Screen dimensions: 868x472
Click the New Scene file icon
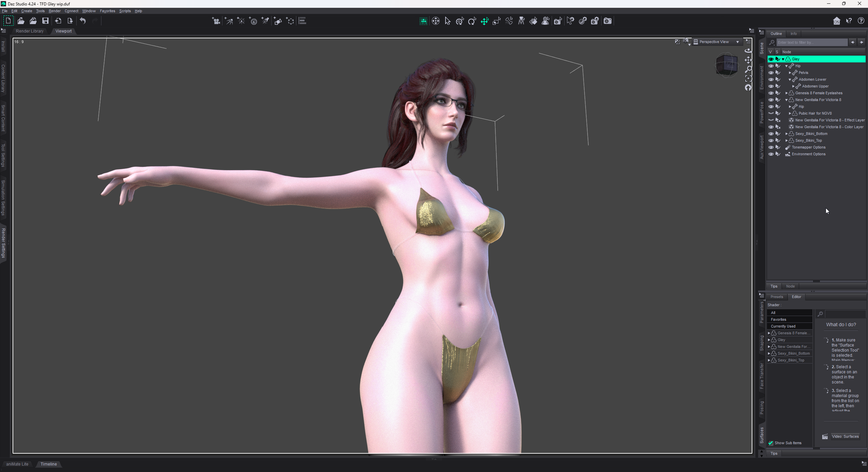click(x=8, y=21)
